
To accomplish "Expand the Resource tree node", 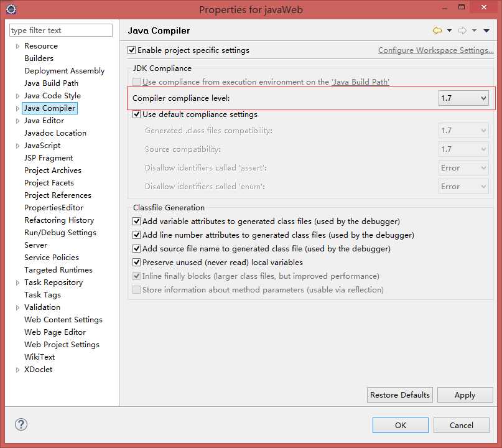I will pos(17,46).
